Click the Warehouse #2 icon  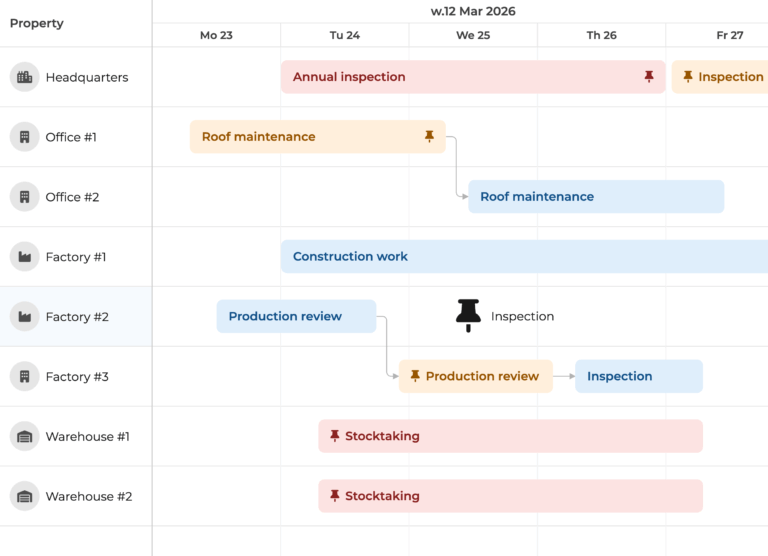(25, 497)
